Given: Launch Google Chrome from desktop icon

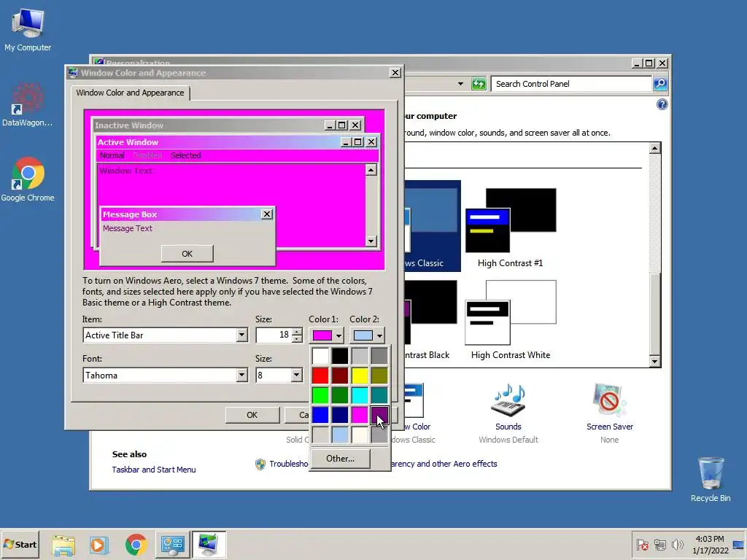Looking at the screenshot, I should (x=28, y=179).
